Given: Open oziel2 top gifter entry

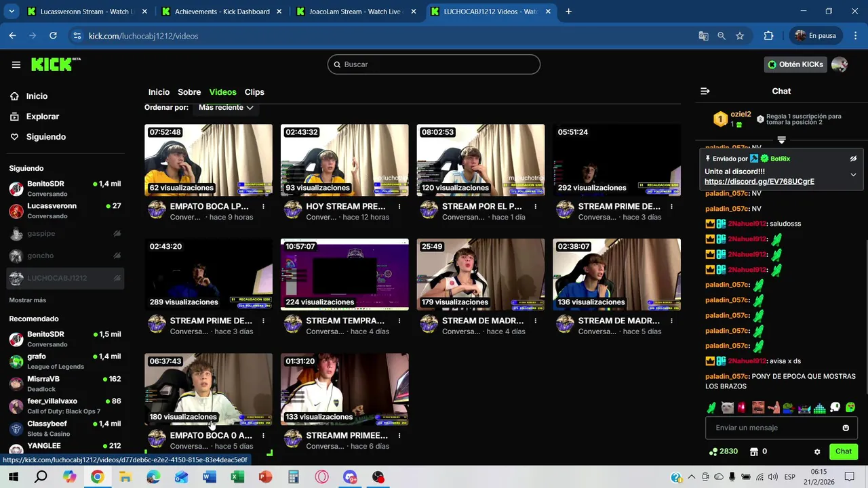Looking at the screenshot, I should coord(732,119).
